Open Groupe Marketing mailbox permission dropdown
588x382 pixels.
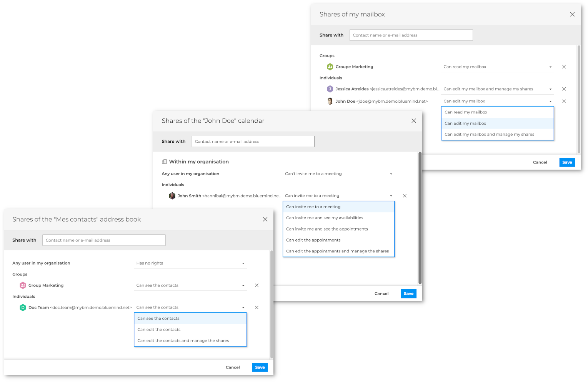pos(498,67)
